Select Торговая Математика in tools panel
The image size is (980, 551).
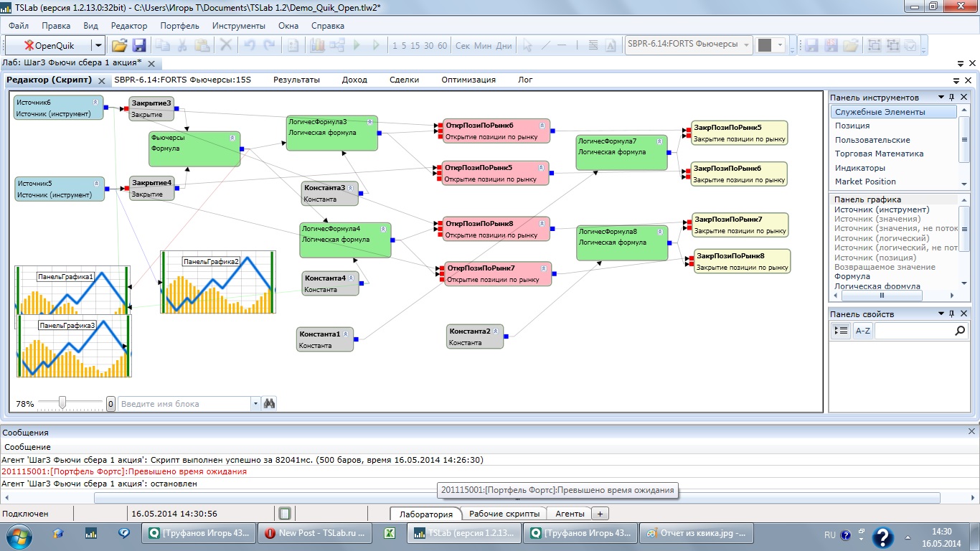[879, 154]
